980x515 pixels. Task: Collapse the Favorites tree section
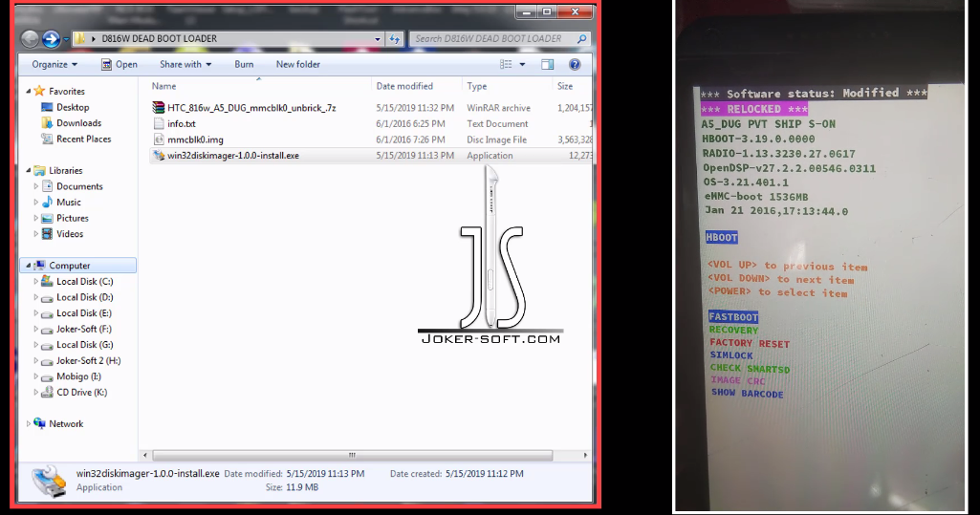[x=28, y=91]
